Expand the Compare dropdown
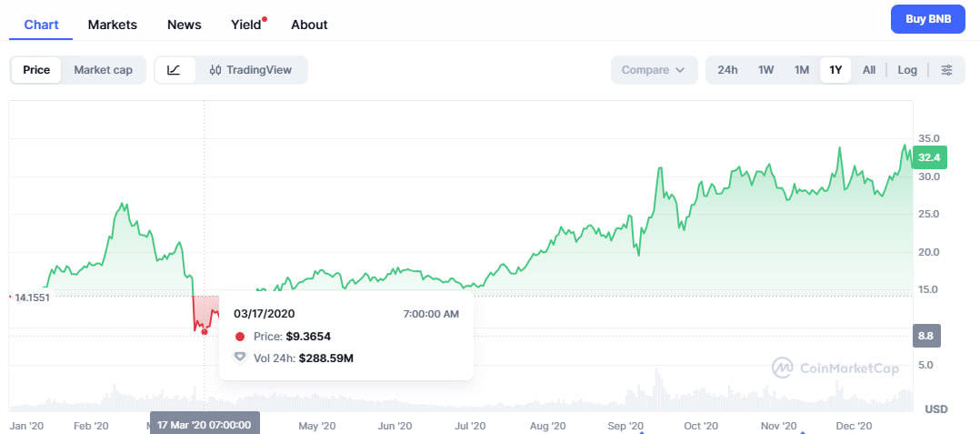Image resolution: width=980 pixels, height=434 pixels. coord(653,70)
